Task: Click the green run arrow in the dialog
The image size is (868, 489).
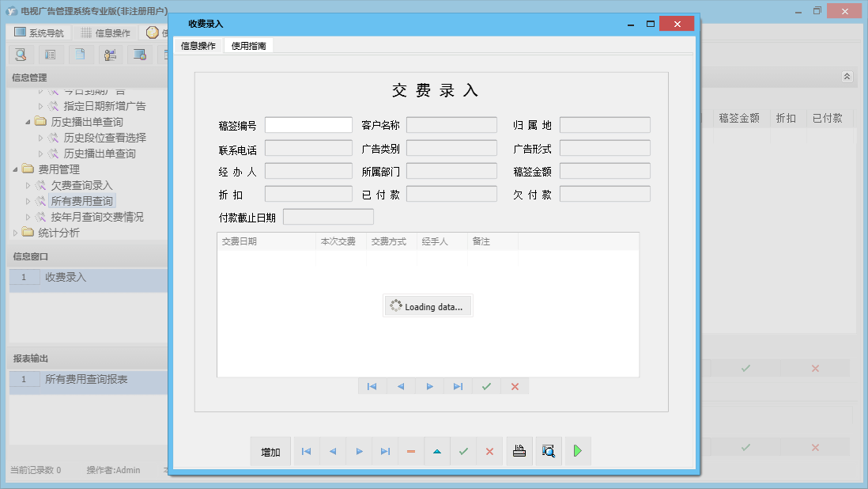Action: [578, 451]
